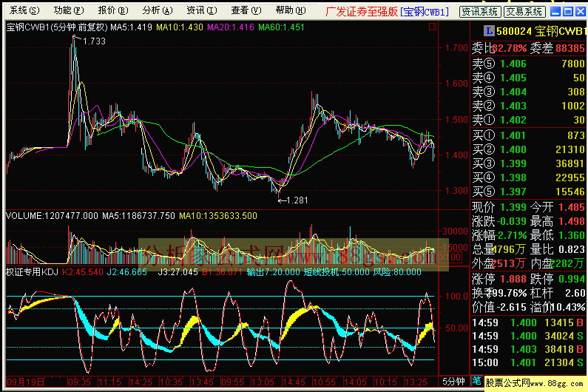
Task: Click the MA60:1.451 indicator label
Action: pos(281,27)
